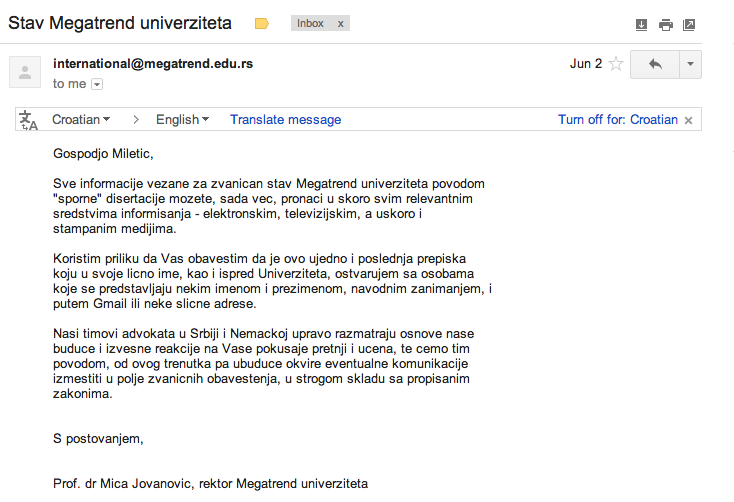The width and height of the screenshot is (734, 502).
Task: Turn off translation for Croatian
Action: coord(617,120)
